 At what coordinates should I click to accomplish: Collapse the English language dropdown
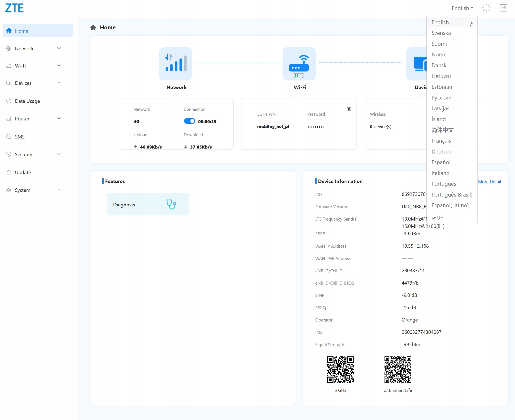click(x=462, y=8)
